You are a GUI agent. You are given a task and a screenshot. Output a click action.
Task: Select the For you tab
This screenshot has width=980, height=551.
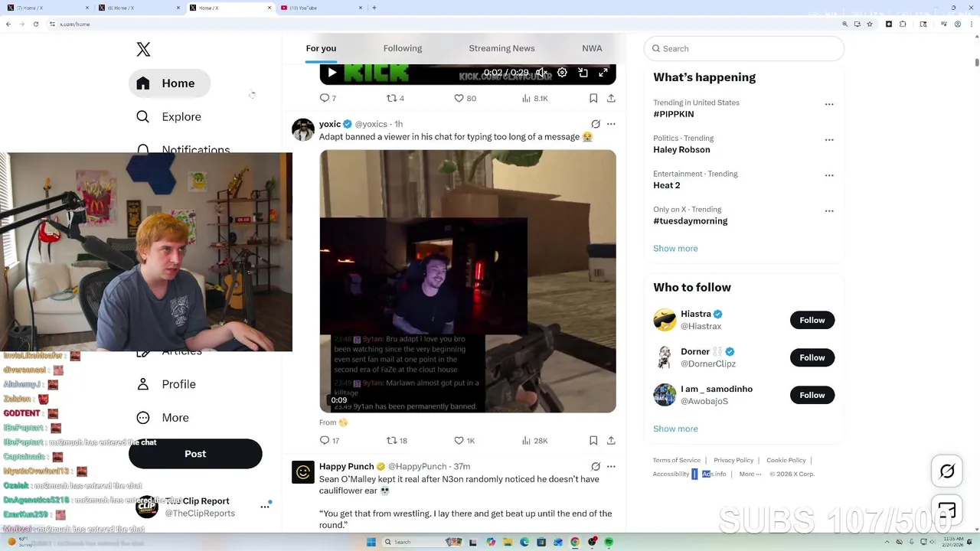click(321, 48)
